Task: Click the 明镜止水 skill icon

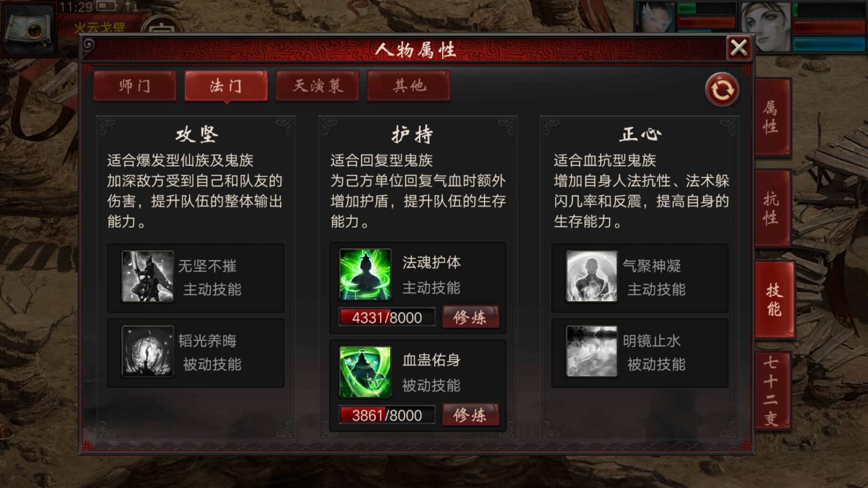Action: (x=592, y=351)
